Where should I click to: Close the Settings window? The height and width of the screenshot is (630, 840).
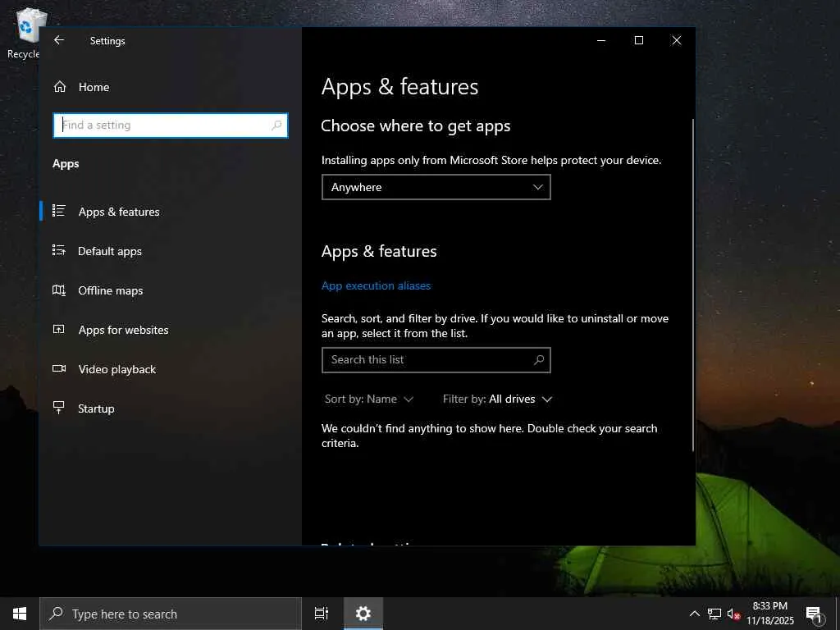click(x=676, y=40)
